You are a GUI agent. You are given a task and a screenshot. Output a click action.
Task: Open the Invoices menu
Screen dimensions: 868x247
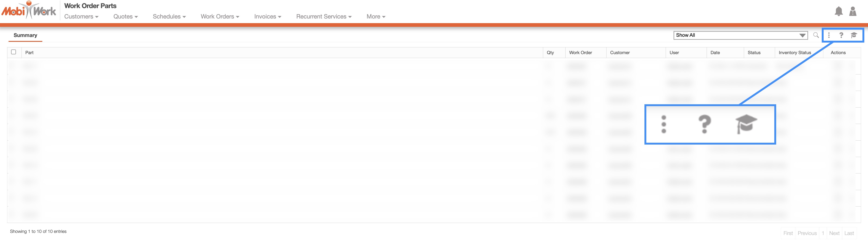[268, 16]
